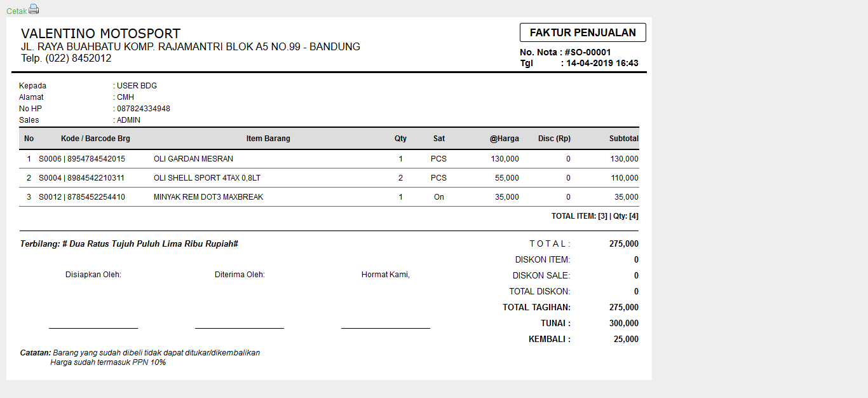The width and height of the screenshot is (868, 398).
Task: Click the Subtotal column header
Action: point(625,138)
